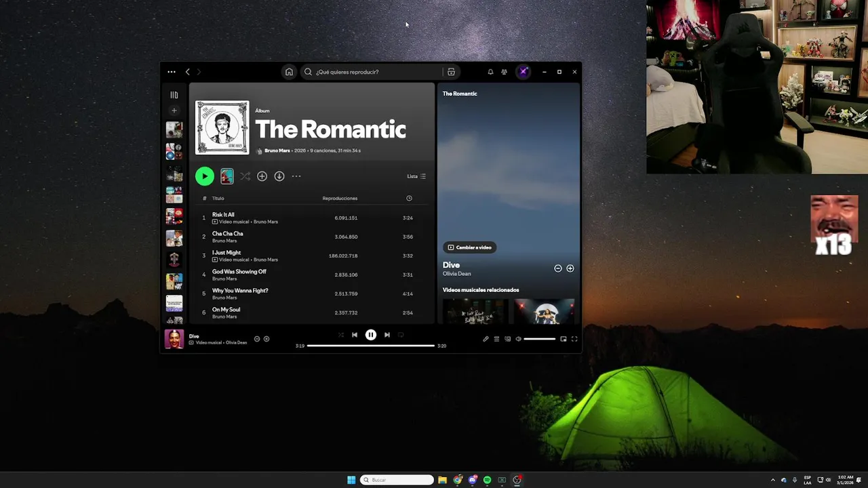Go back with the left arrow

(x=188, y=72)
